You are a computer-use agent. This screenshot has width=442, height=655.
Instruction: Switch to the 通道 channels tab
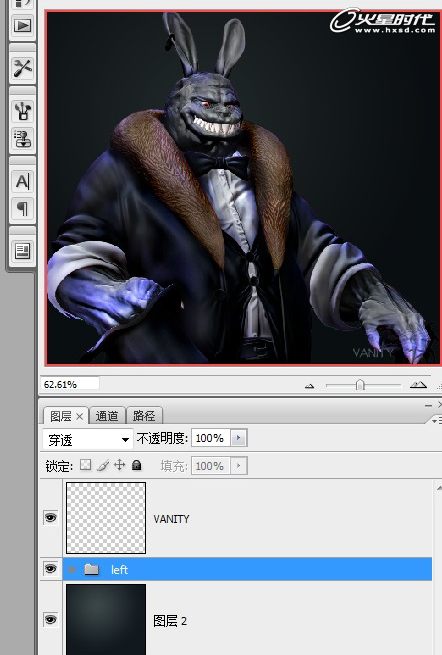[107, 416]
